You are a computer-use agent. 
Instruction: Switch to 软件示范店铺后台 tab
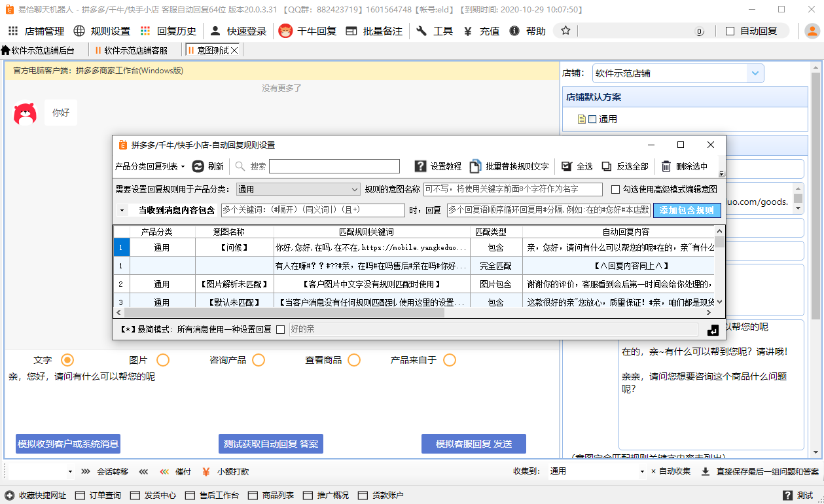38,50
